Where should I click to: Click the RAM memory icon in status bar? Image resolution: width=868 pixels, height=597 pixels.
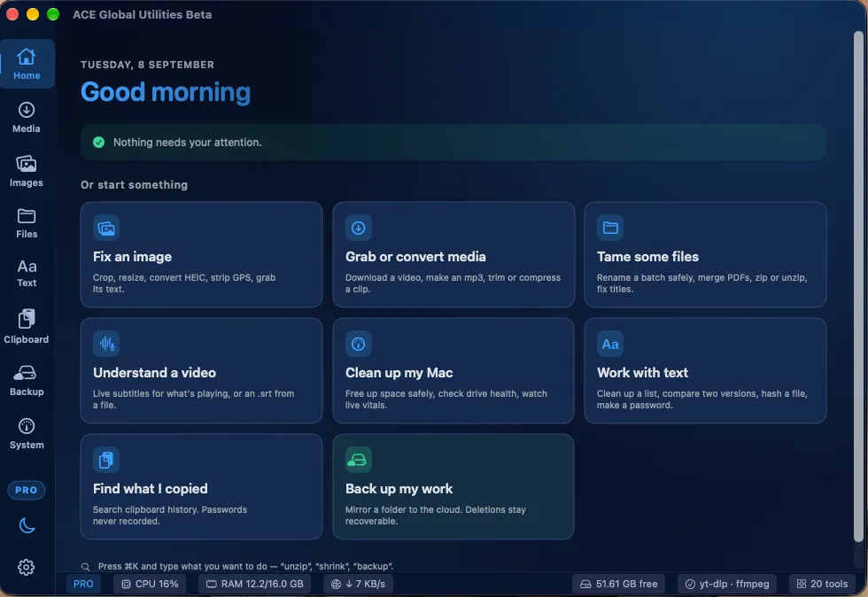pyautogui.click(x=212, y=585)
